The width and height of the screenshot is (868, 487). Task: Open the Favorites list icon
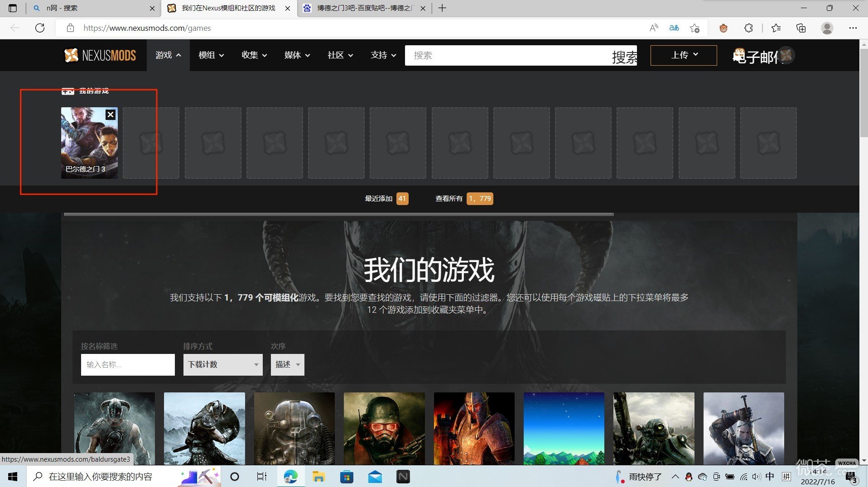(776, 28)
